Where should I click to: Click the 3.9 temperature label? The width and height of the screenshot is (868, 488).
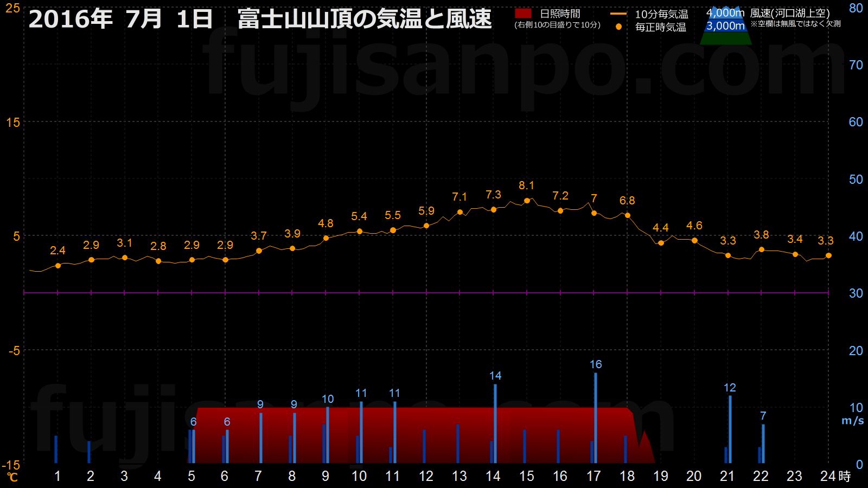click(292, 234)
